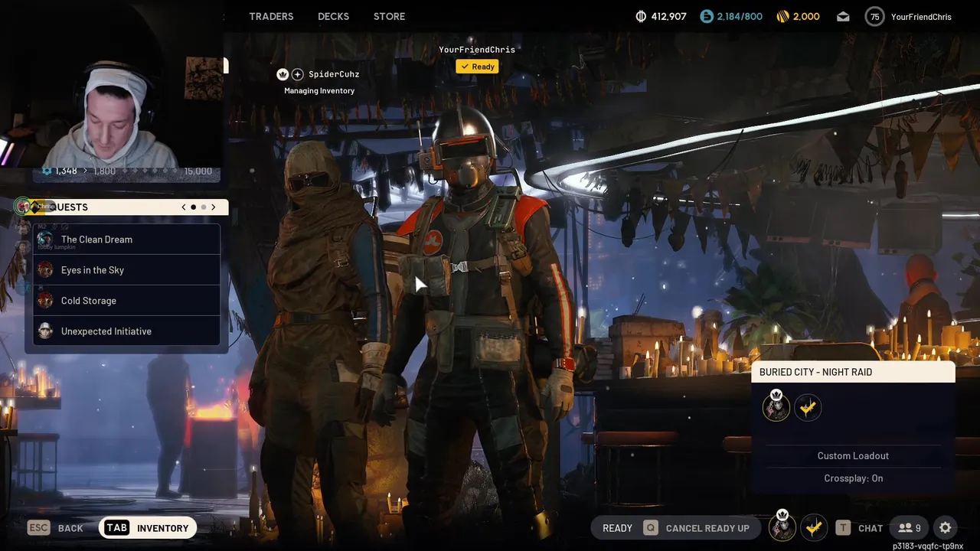The width and height of the screenshot is (980, 551).
Task: Open Unexpected Initiative quest
Action: tap(127, 331)
